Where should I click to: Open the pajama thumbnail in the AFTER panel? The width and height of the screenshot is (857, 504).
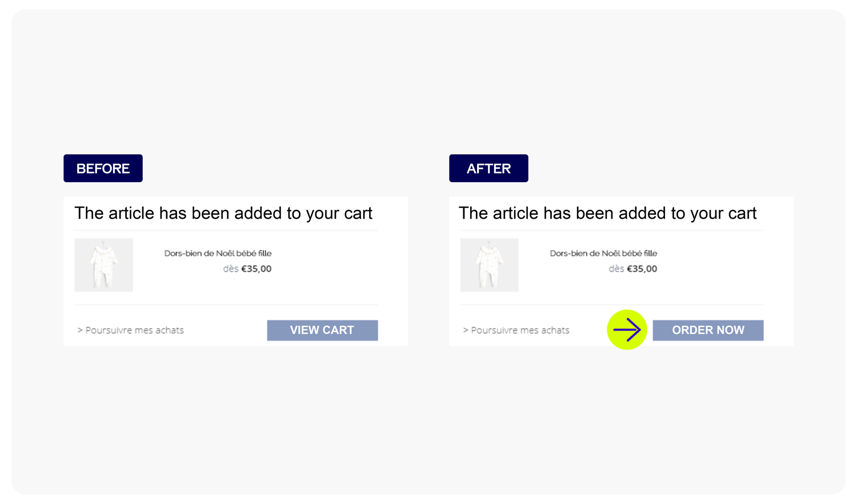click(x=489, y=265)
